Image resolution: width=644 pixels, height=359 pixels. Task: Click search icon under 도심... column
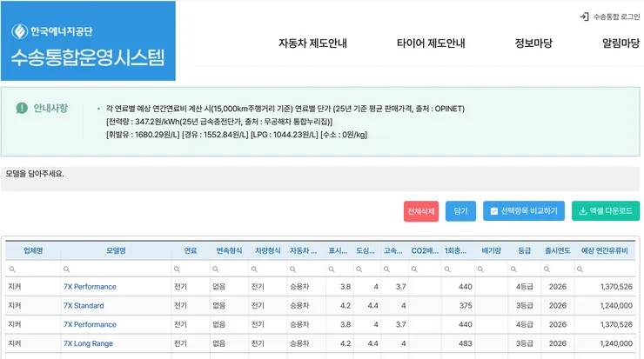[x=359, y=269]
